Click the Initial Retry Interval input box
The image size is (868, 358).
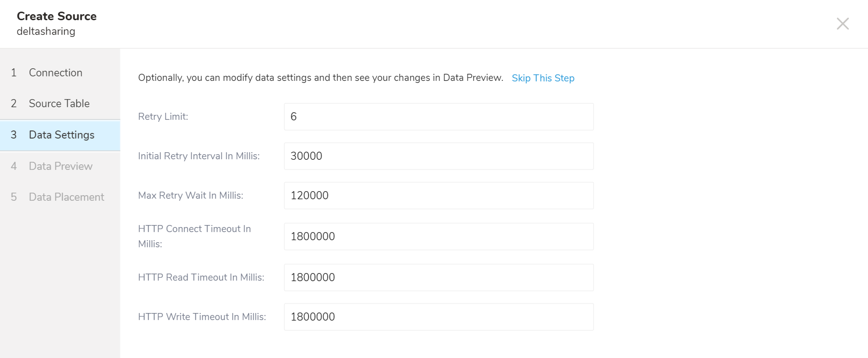438,156
